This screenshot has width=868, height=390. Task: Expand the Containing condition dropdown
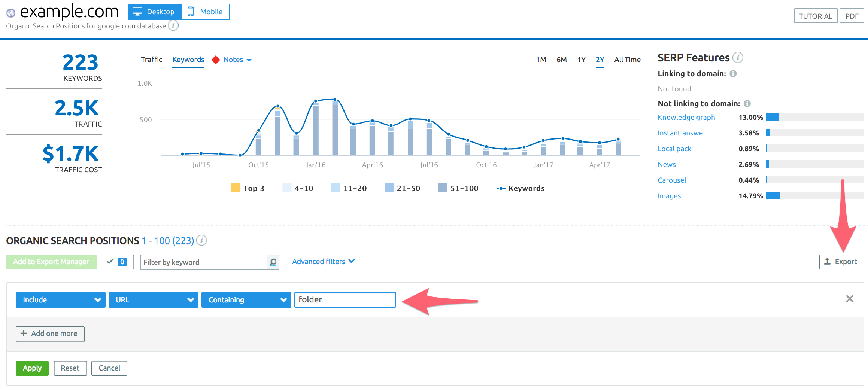tap(246, 300)
